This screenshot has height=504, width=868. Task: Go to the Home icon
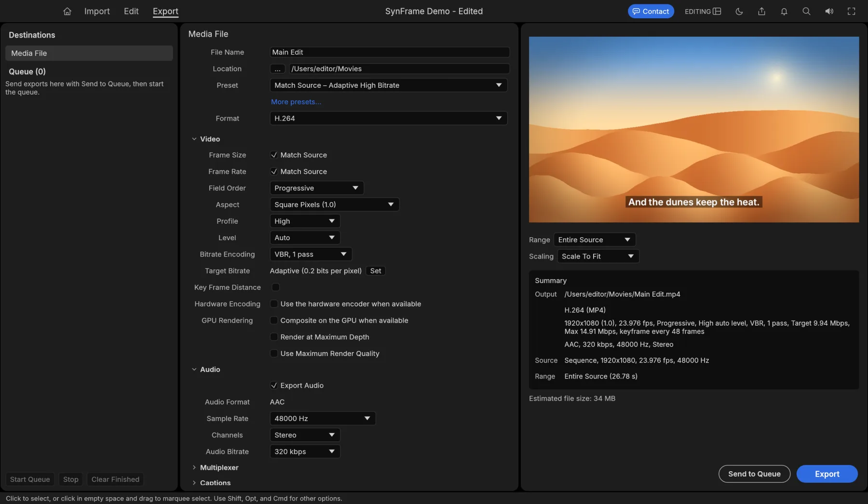point(67,11)
